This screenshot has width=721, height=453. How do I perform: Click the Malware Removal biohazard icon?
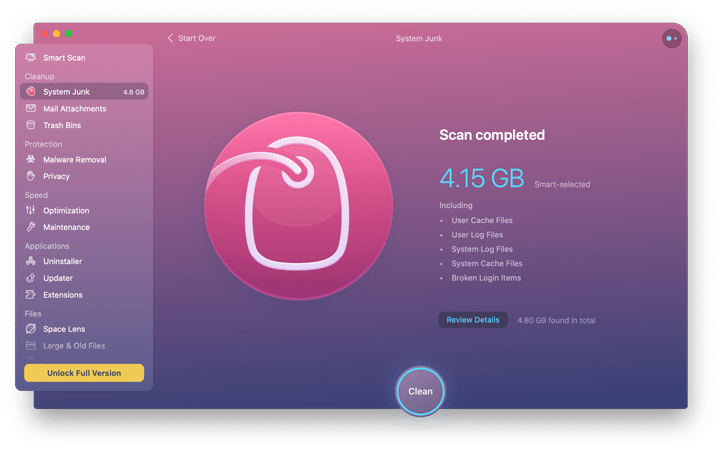31,160
